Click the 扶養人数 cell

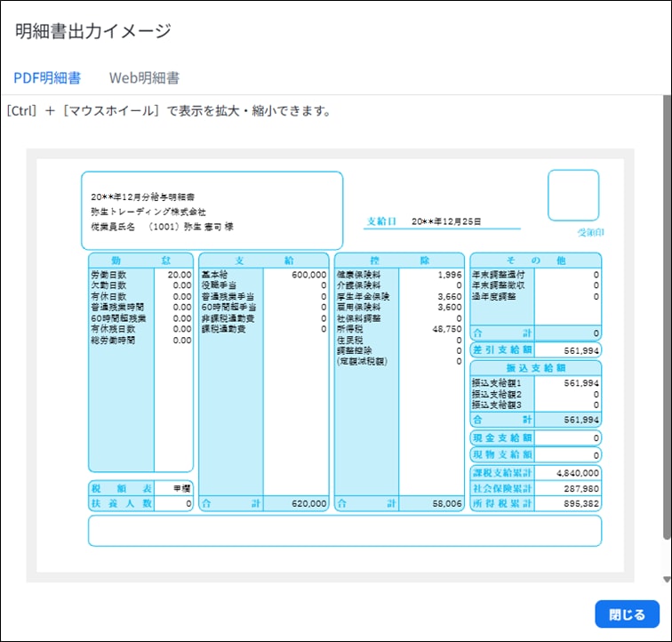click(x=140, y=503)
